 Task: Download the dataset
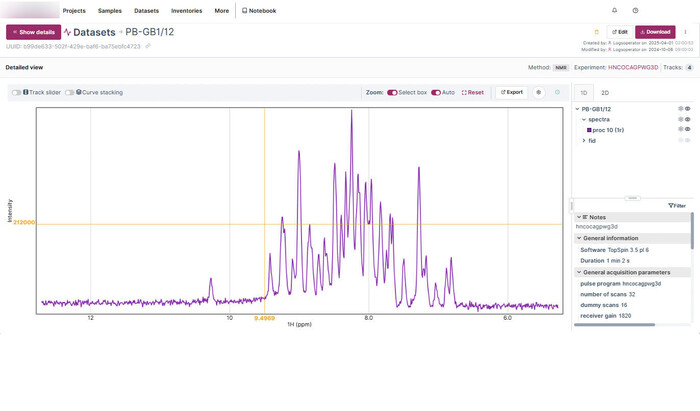655,32
